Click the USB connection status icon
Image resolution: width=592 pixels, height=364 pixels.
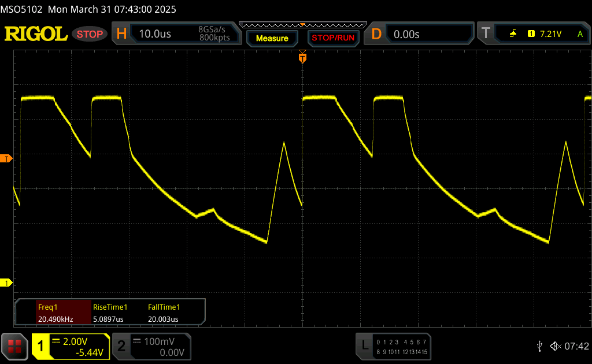[539, 346]
